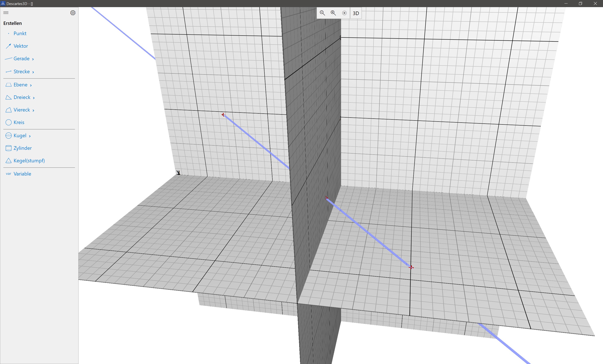This screenshot has width=603, height=364.
Task: Create a new Variable
Action: [x=22, y=174]
